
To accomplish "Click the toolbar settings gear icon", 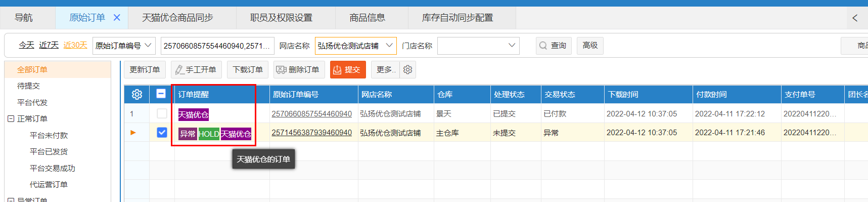I will point(408,69).
